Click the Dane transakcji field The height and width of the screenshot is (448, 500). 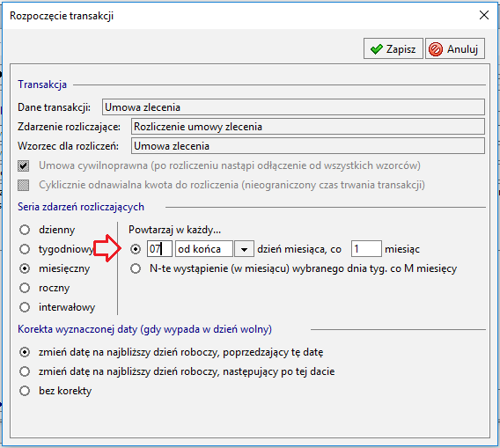tap(293, 107)
